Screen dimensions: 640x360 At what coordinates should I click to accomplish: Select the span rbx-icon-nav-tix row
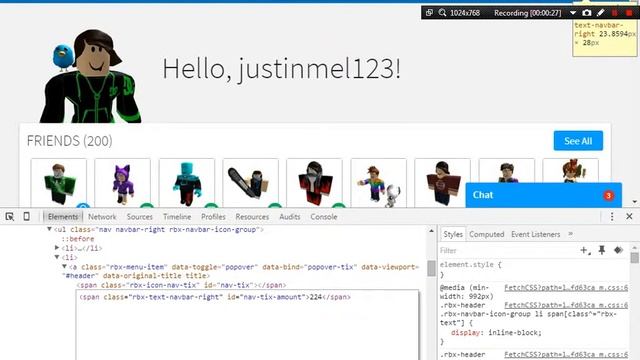click(x=181, y=285)
